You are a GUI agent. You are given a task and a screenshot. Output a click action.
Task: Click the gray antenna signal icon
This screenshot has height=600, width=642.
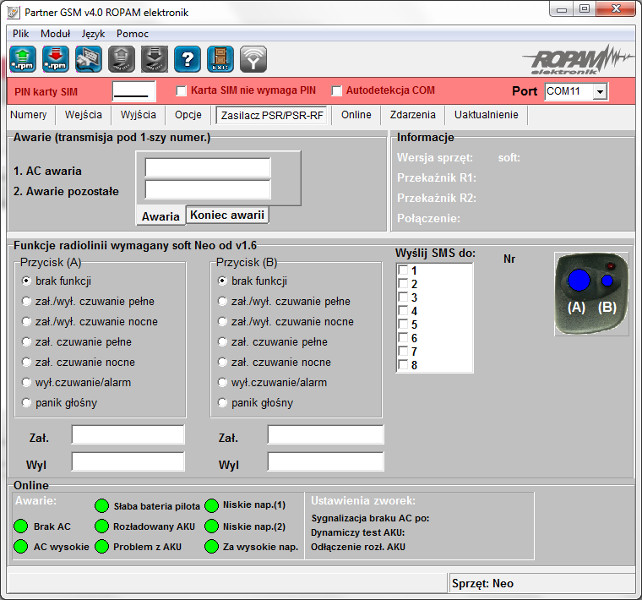tap(253, 59)
